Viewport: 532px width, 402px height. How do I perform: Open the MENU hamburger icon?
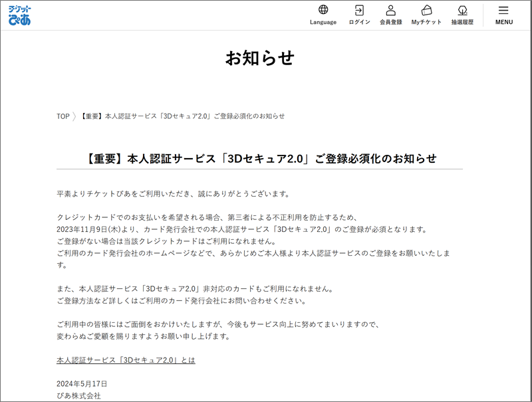(503, 10)
